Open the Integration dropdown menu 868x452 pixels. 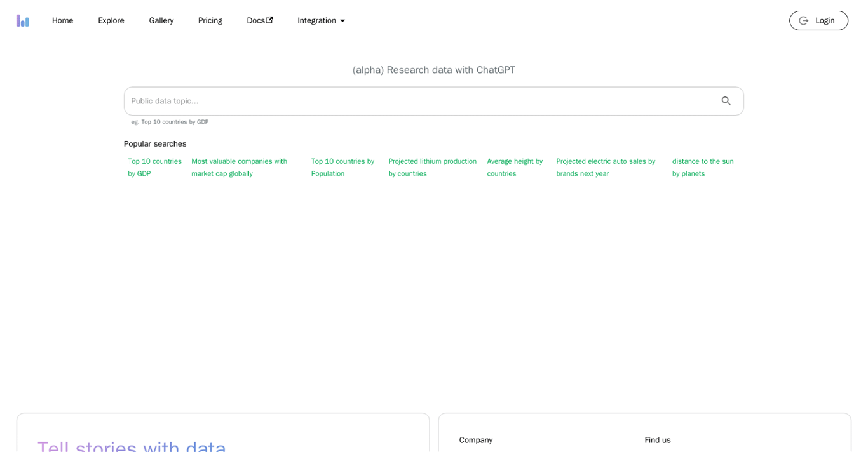tap(322, 20)
